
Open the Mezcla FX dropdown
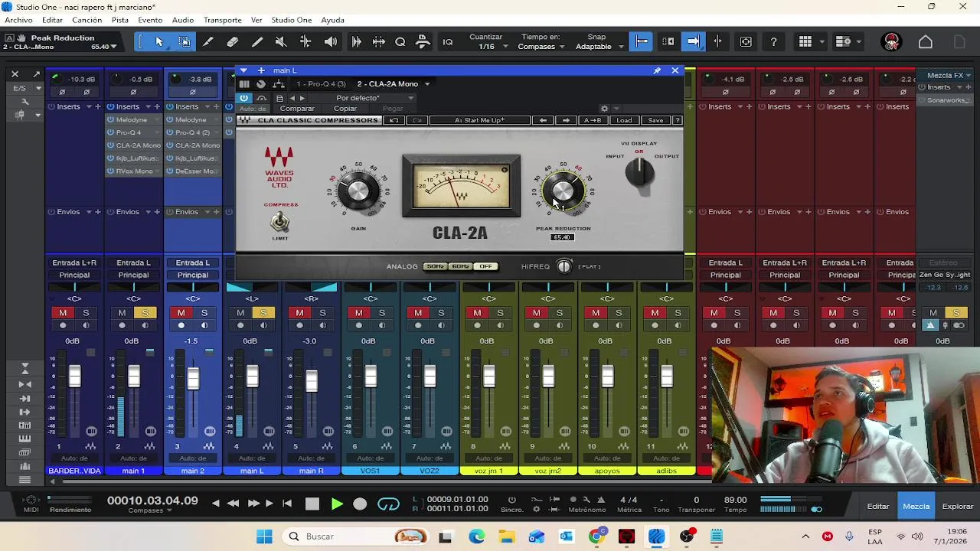(x=949, y=75)
